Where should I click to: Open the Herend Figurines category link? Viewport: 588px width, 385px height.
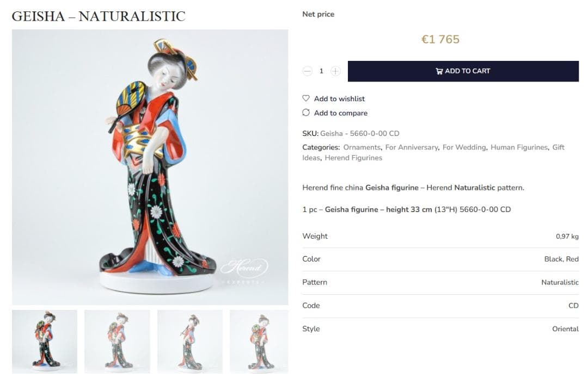coord(353,158)
